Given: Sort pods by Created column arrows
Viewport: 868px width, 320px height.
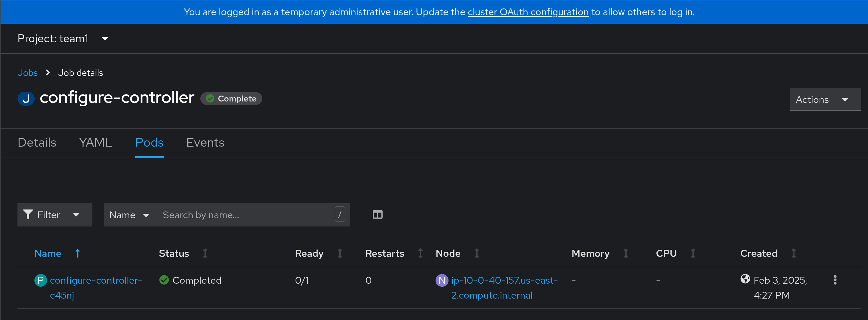Looking at the screenshot, I should point(794,253).
